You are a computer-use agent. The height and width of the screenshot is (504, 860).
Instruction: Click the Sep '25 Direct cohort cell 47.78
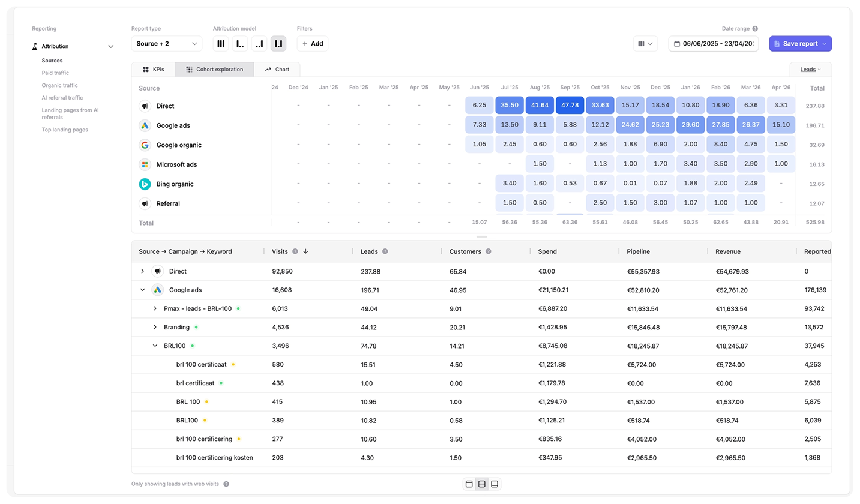570,106
